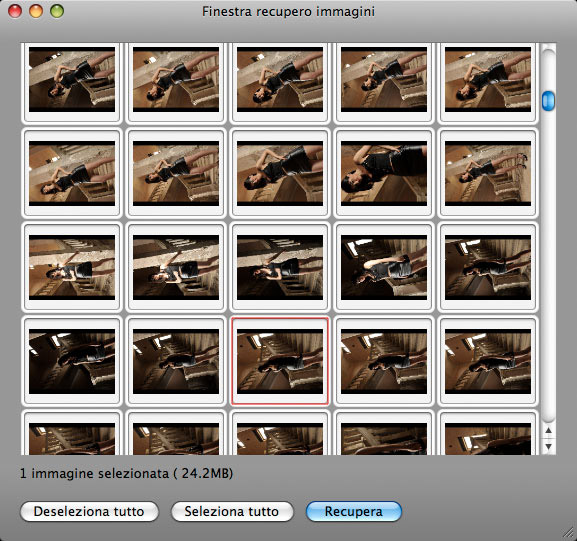Select the close-up portrait thumbnail in second row
The height and width of the screenshot is (541, 577).
click(384, 173)
